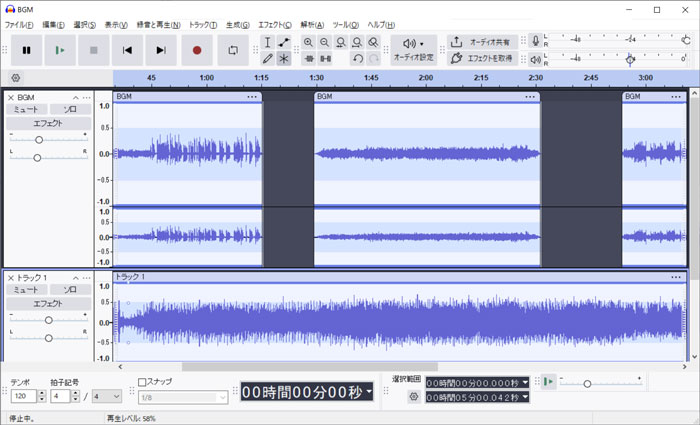Fit selection to width zoom icon
The height and width of the screenshot is (425, 700).
tap(341, 42)
